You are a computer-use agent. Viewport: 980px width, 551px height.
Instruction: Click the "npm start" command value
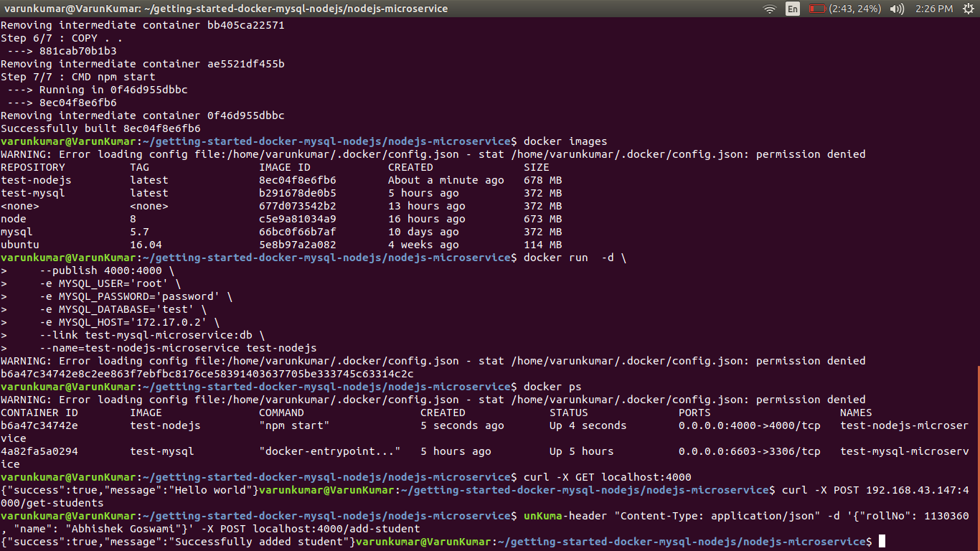tap(294, 425)
